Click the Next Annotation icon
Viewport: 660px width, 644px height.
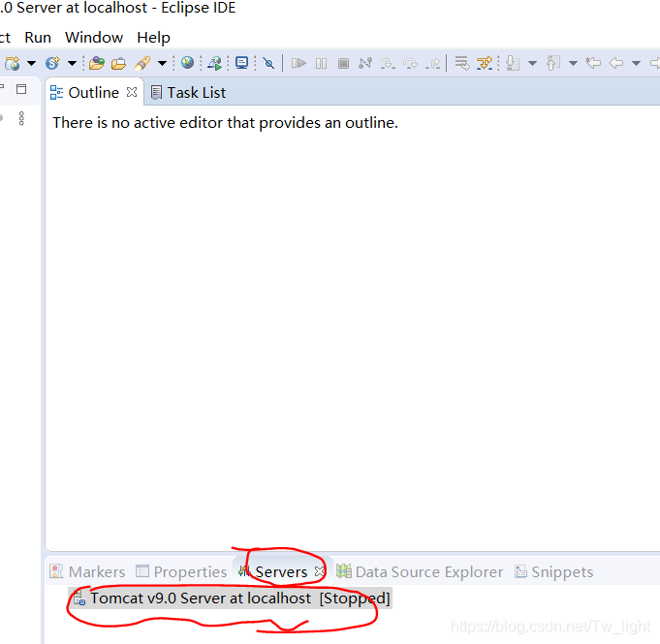click(x=513, y=64)
